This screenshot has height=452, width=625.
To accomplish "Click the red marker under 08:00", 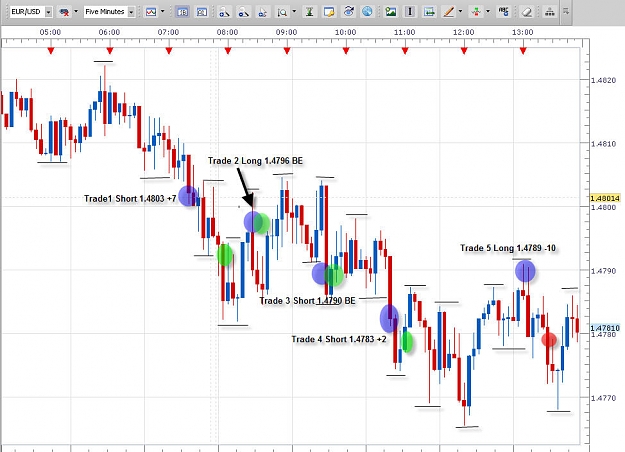I will (x=228, y=51).
